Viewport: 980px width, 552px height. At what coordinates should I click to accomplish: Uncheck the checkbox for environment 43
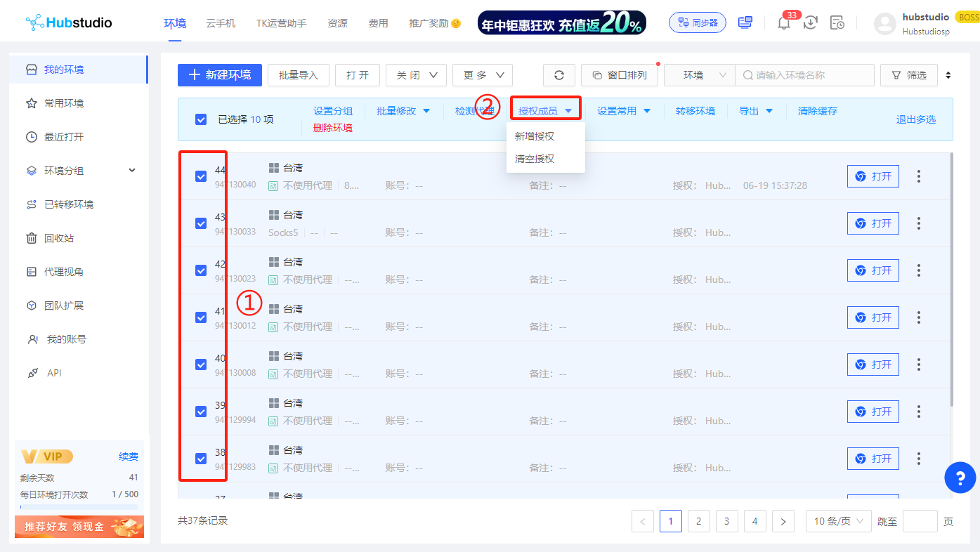[x=201, y=223]
